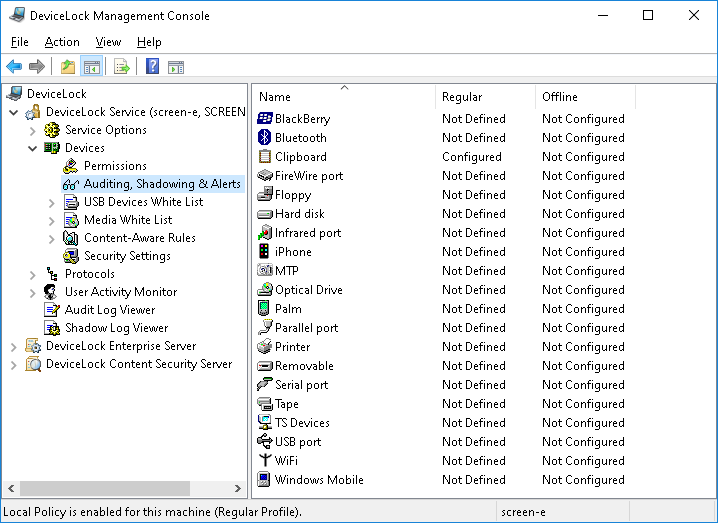Expand the USB Devices White List node
Viewport: 718px width, 523px height.
(52, 202)
